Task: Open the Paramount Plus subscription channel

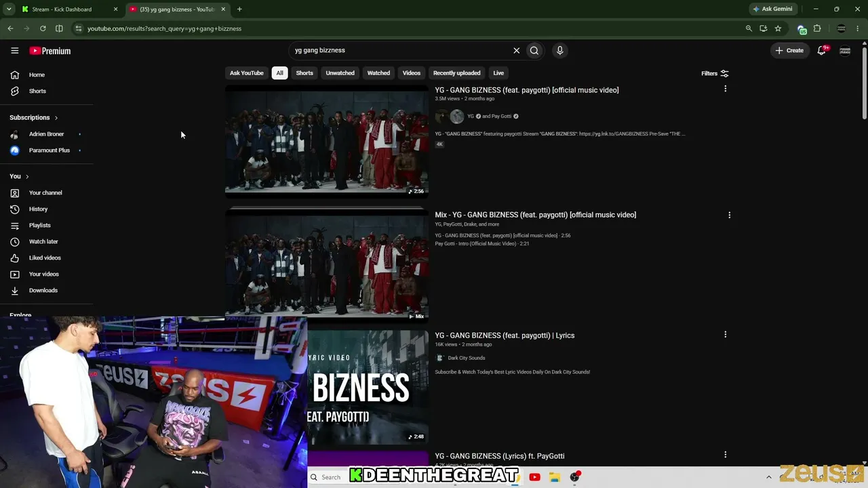Action: [x=49, y=150]
